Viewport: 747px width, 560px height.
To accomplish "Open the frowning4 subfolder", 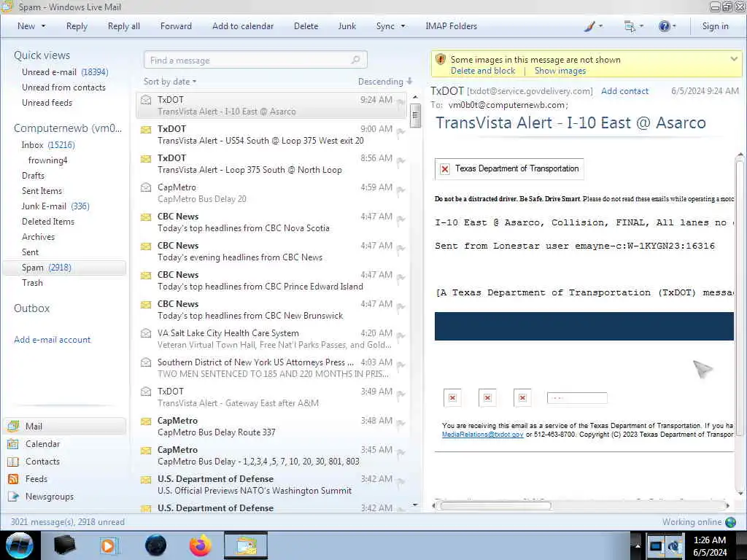I will point(47,160).
